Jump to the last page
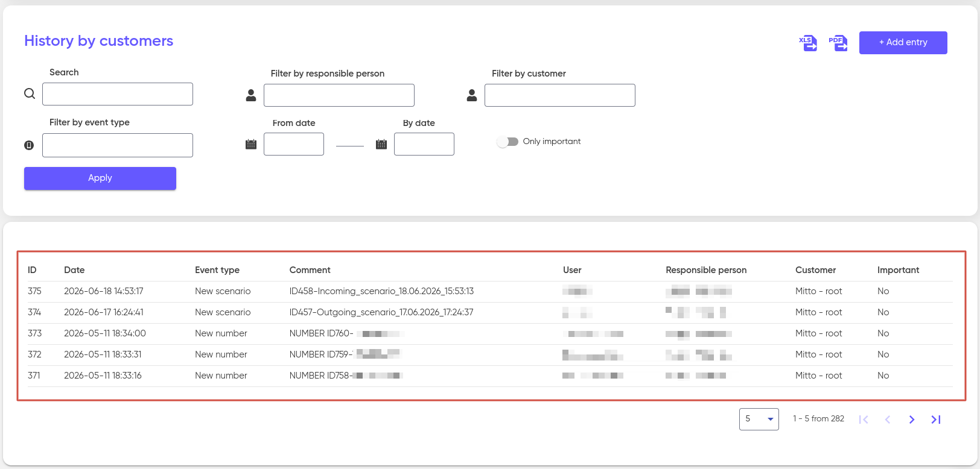980x469 pixels. [936, 420]
